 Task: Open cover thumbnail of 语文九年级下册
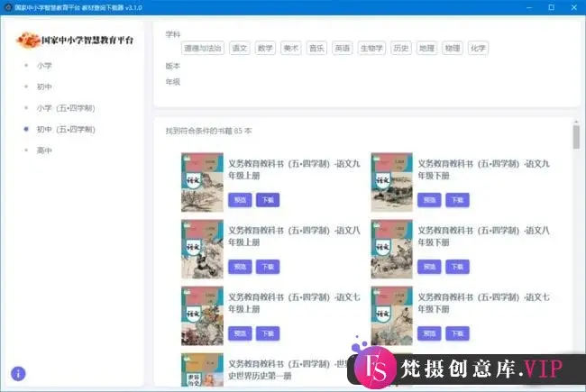click(391, 182)
